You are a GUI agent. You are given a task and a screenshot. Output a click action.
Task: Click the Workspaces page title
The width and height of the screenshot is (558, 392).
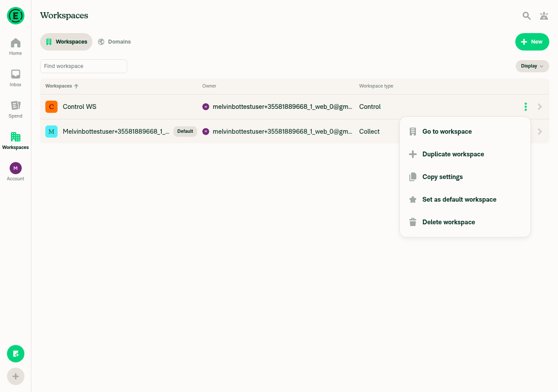click(64, 16)
